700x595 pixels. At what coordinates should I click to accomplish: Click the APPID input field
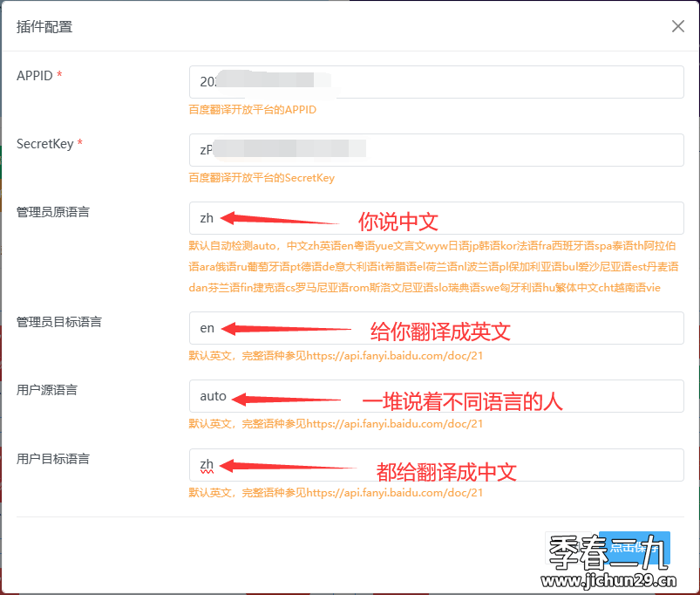pyautogui.click(x=436, y=82)
